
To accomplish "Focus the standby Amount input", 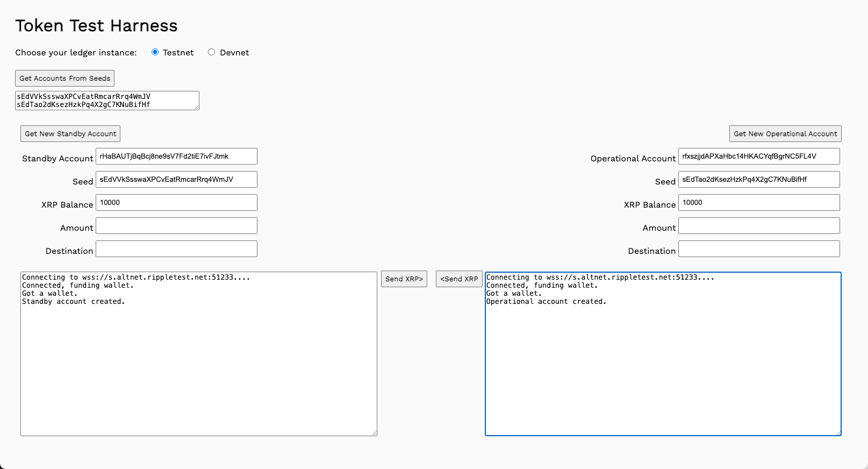I will tap(176, 226).
